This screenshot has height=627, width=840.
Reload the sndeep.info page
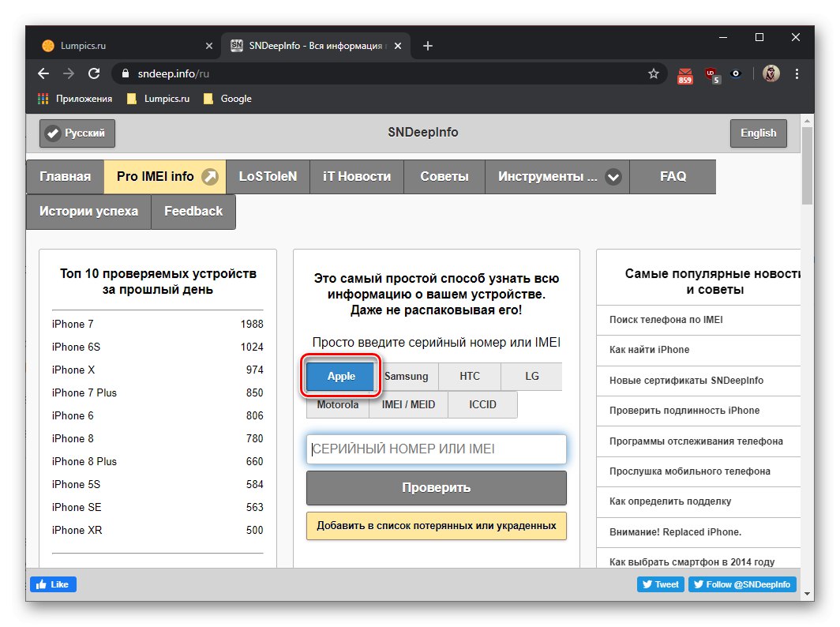[94, 73]
